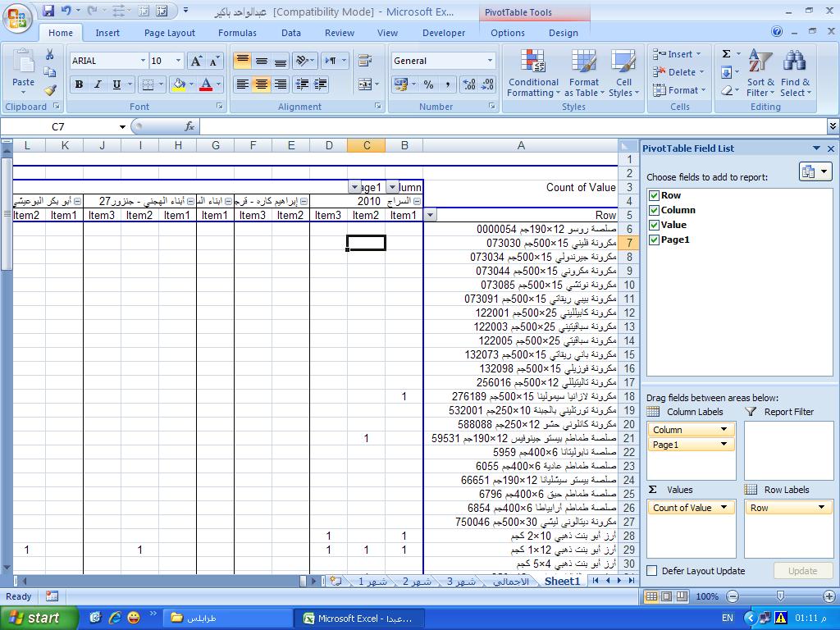Click the Insert cells button
840x630 pixels.
pyautogui.click(x=677, y=54)
